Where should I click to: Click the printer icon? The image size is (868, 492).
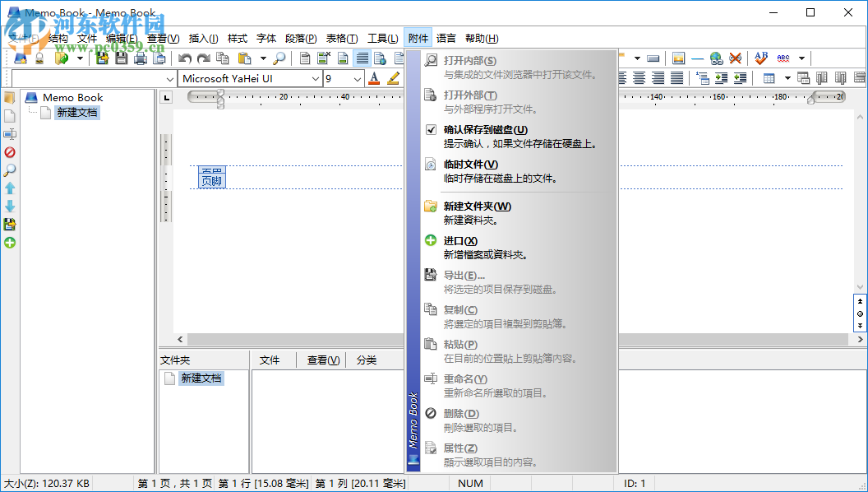pos(140,58)
